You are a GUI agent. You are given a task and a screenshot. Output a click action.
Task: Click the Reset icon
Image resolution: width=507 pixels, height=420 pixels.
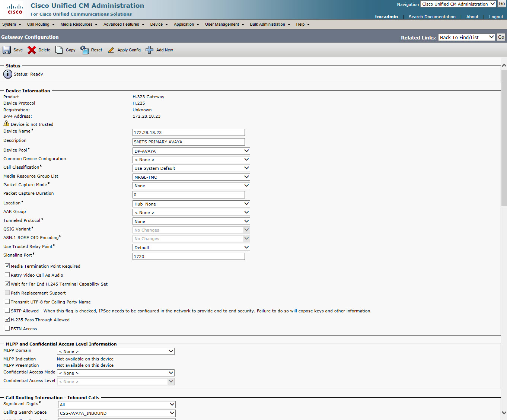[85, 50]
